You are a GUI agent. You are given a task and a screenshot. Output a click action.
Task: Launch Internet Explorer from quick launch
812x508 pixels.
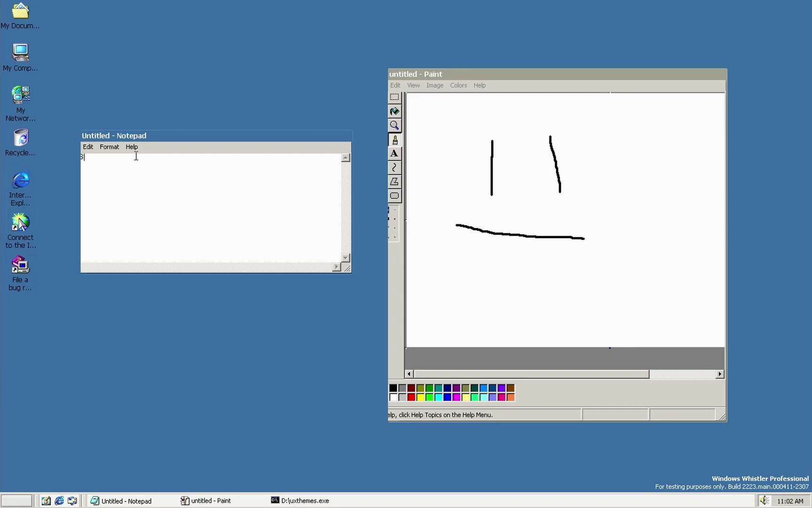59,500
